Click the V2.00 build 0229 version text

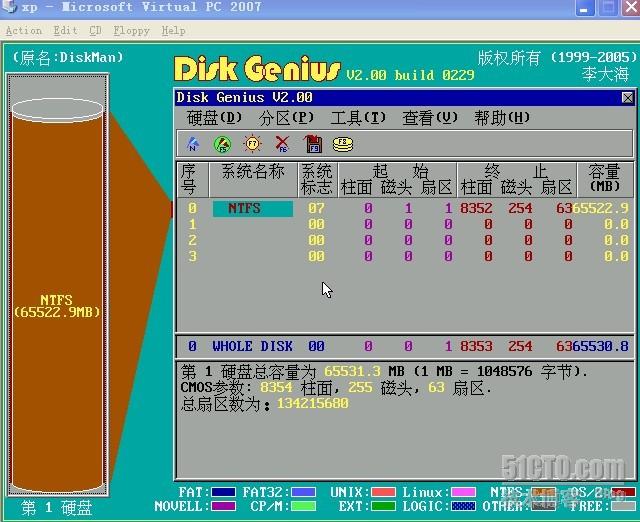point(410,76)
